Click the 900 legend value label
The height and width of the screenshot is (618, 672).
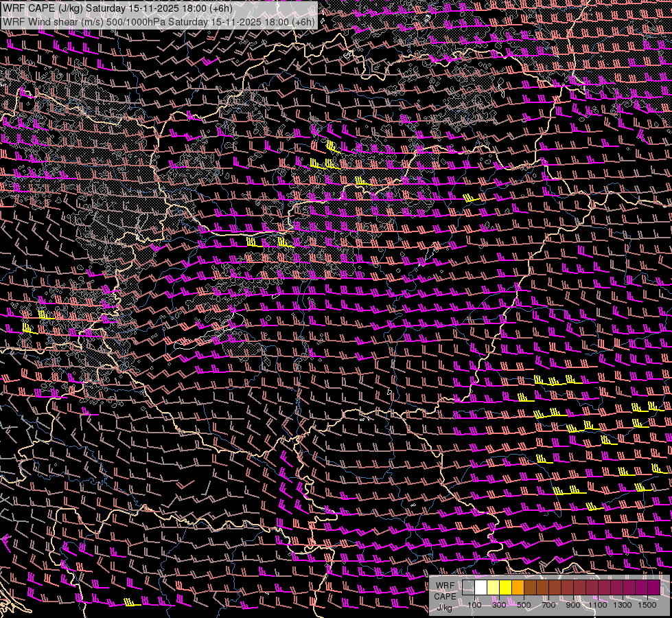pos(573,605)
